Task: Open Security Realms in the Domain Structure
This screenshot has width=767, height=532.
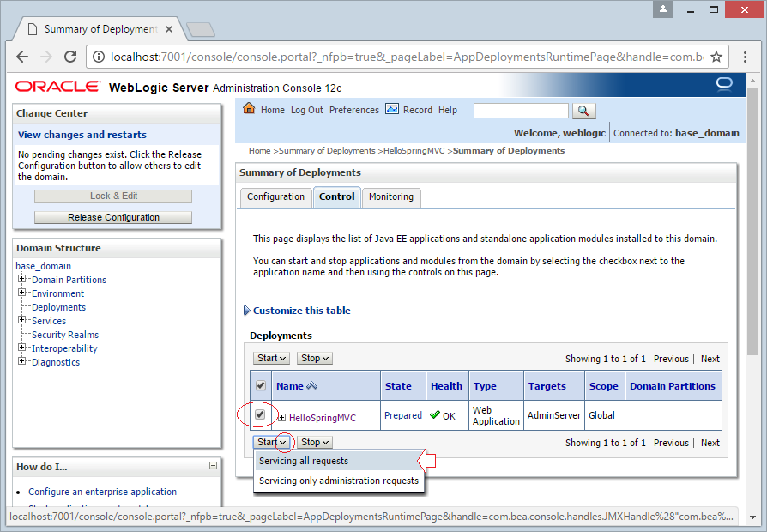Action: point(65,335)
